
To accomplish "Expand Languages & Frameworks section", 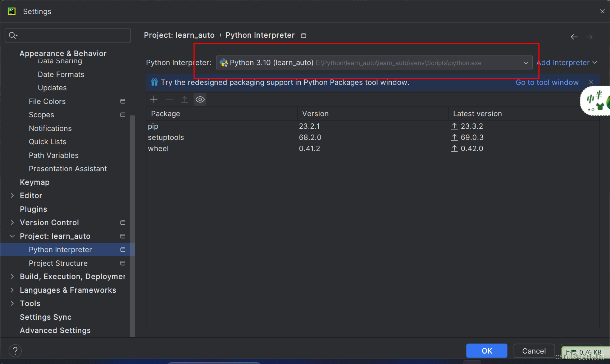I will pos(12,290).
